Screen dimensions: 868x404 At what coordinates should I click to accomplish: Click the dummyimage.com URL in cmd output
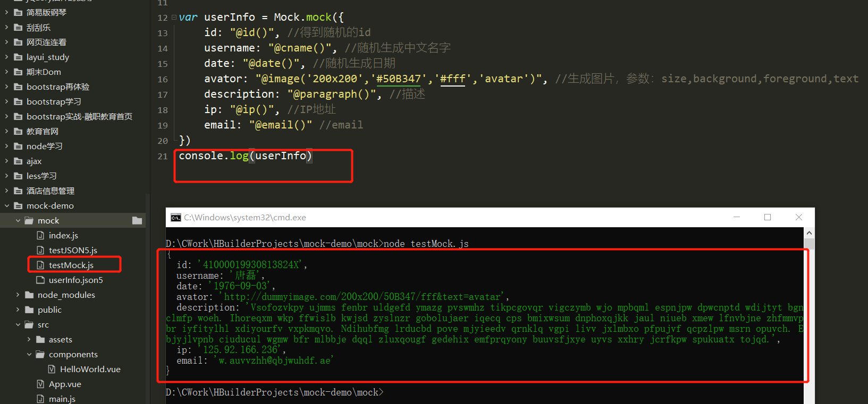363,297
